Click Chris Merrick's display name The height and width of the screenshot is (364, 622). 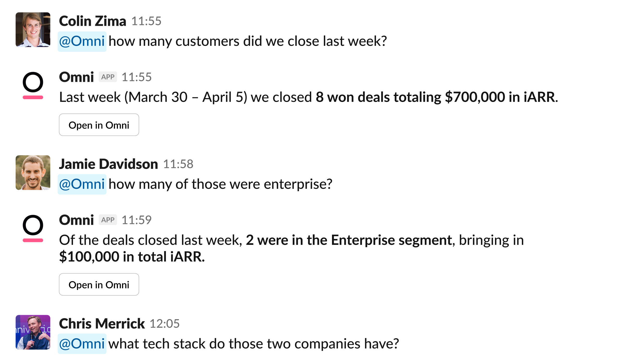(101, 323)
